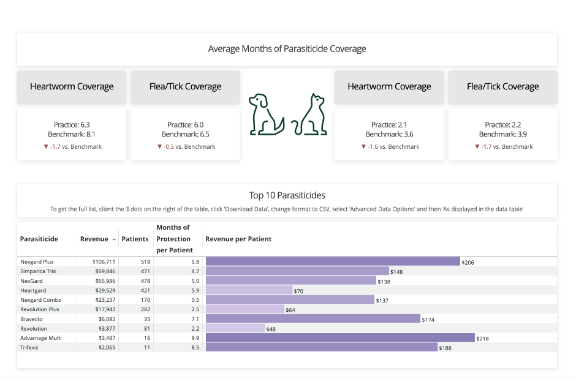Click the 'Trifexis' row name
Viewport: 576px width, 392px height.
[x=29, y=347]
